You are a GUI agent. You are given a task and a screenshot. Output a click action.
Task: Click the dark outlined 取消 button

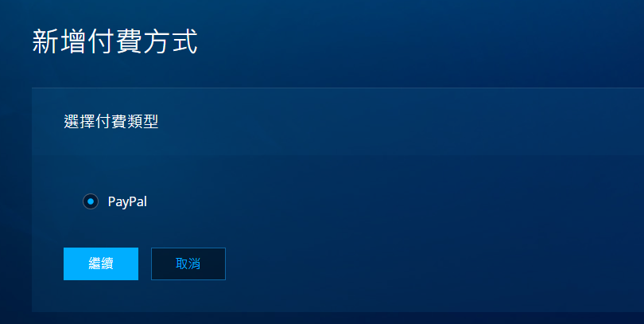click(x=188, y=263)
